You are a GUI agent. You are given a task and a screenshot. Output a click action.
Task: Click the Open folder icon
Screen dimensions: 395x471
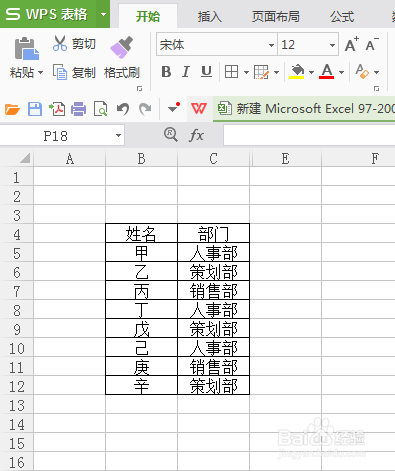(x=12, y=109)
